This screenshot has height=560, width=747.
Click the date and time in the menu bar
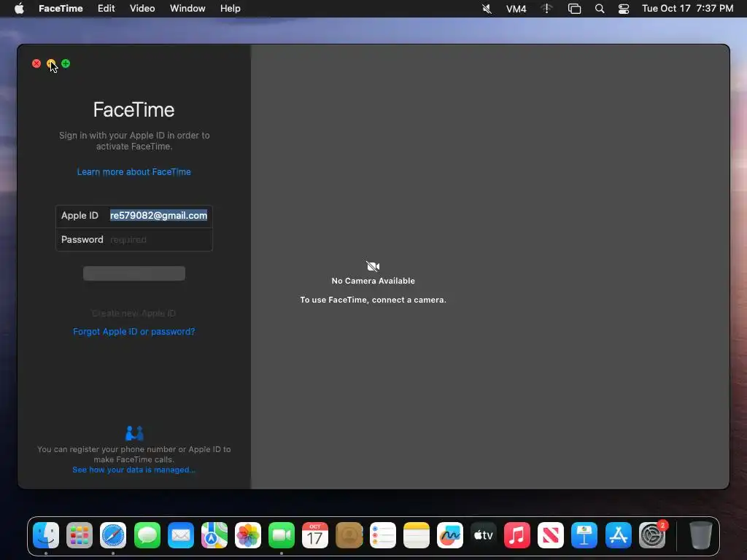click(x=687, y=9)
